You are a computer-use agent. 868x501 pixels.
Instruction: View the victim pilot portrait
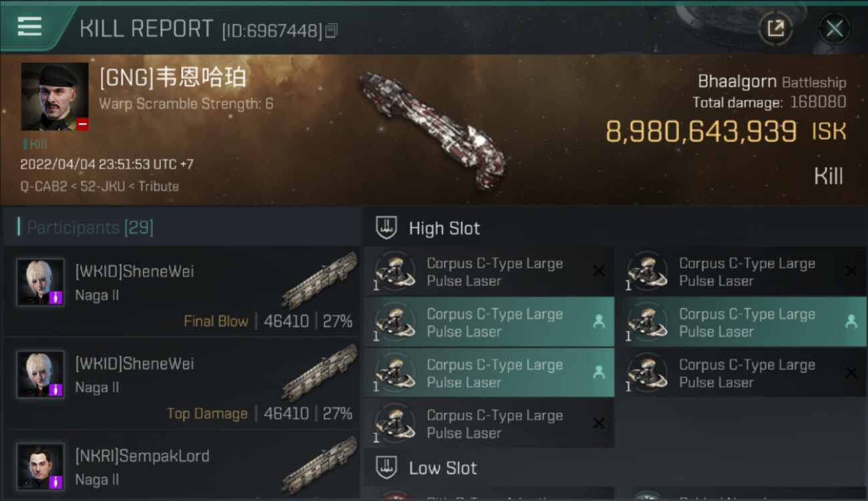[55, 96]
